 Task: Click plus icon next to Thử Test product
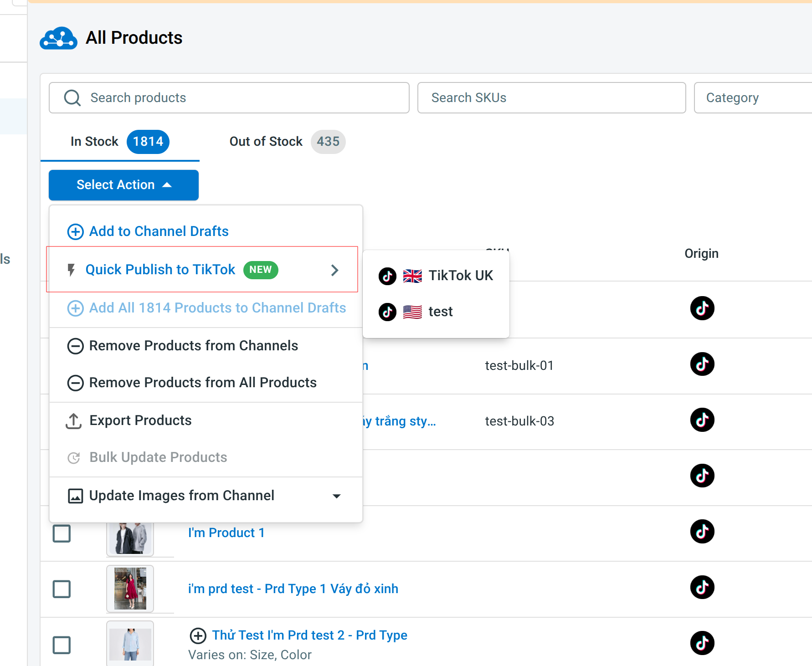point(198,635)
